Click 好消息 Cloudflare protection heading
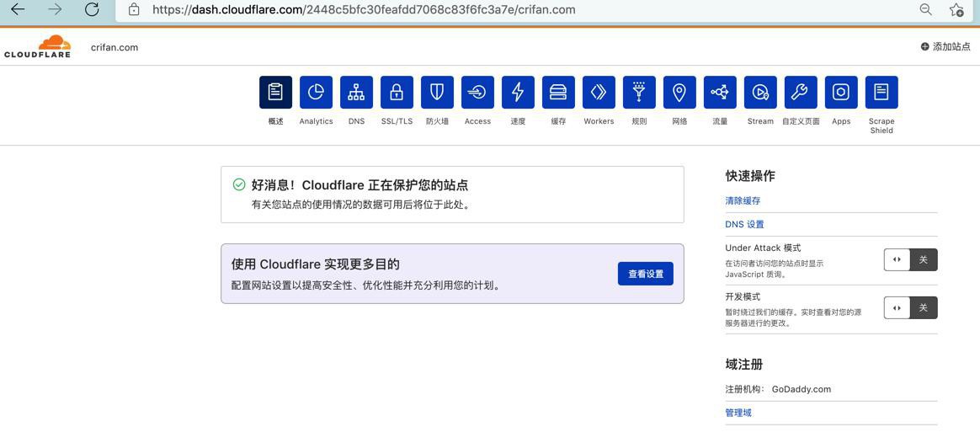 360,185
